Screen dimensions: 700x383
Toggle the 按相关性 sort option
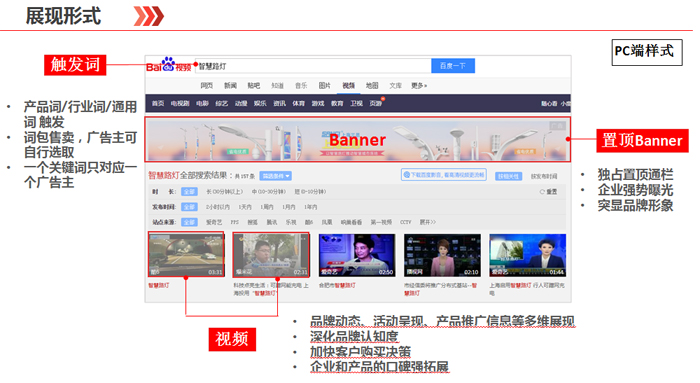pos(508,176)
